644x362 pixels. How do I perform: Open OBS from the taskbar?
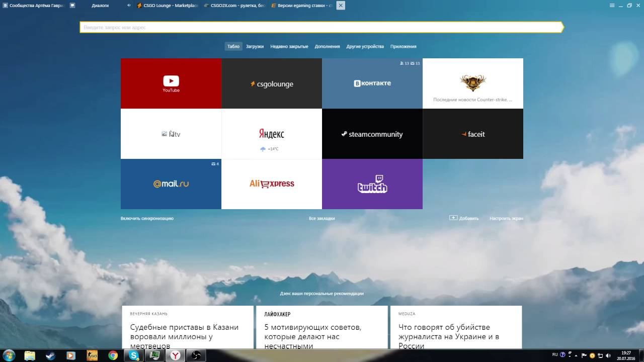click(x=197, y=355)
